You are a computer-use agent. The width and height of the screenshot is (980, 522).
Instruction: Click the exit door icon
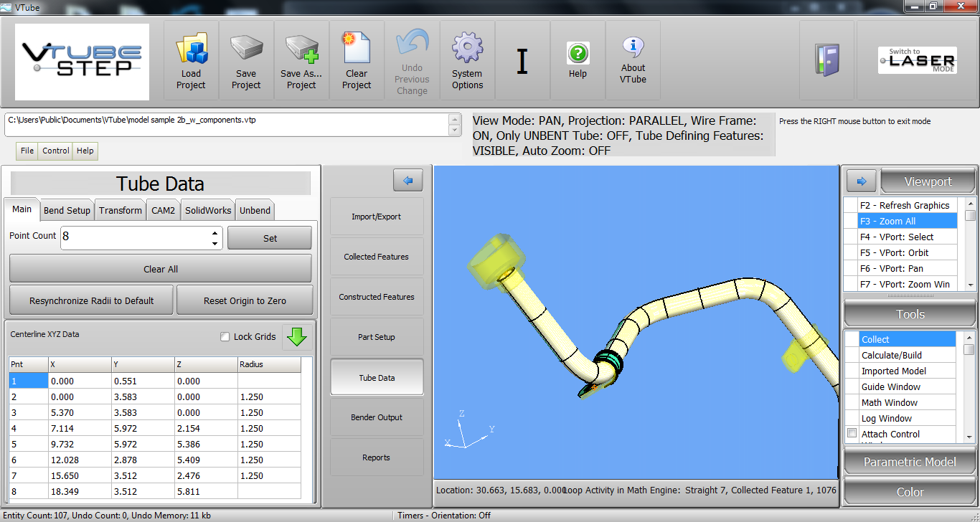[826, 60]
